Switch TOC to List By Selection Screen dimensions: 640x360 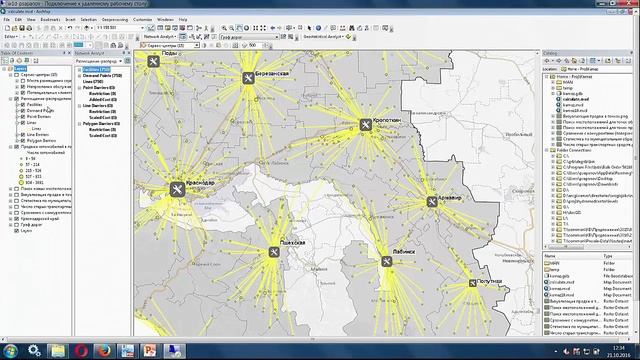click(27, 60)
